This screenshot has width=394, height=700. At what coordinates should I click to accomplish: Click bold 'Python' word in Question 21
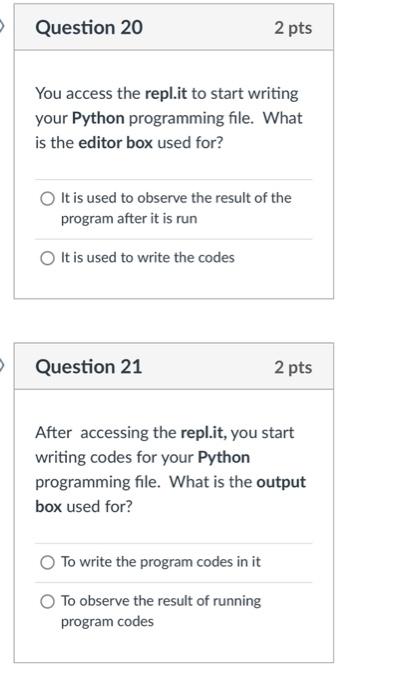(224, 458)
